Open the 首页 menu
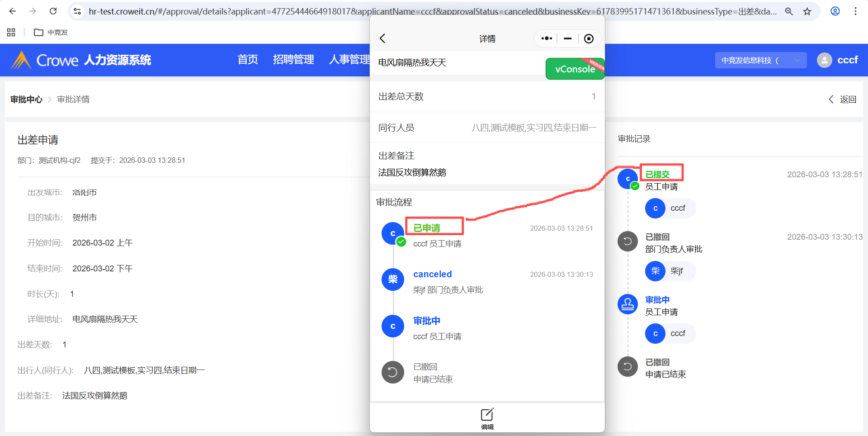The width and height of the screenshot is (868, 436). tap(248, 60)
